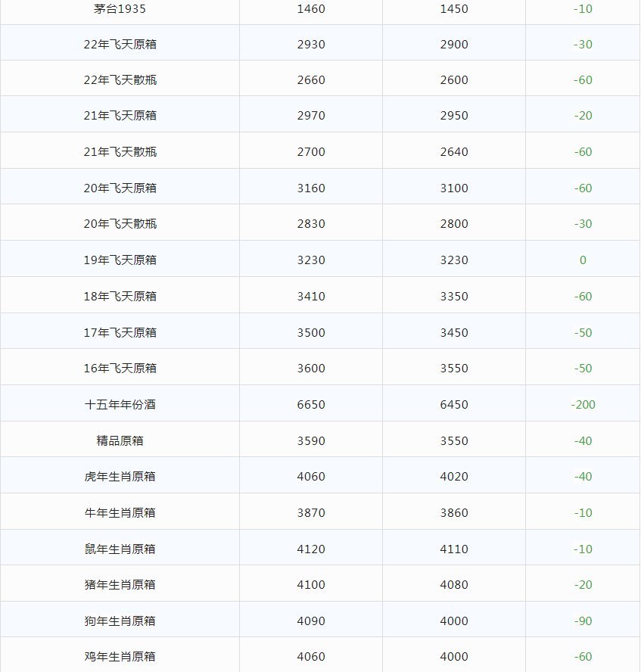The width and height of the screenshot is (641, 672).
Task: Click the 20年飞天散瓶 product name
Action: pos(120,224)
